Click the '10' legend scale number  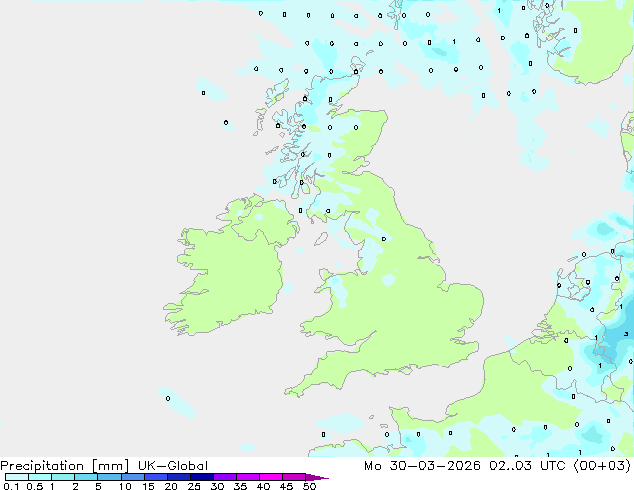pyautogui.click(x=125, y=486)
